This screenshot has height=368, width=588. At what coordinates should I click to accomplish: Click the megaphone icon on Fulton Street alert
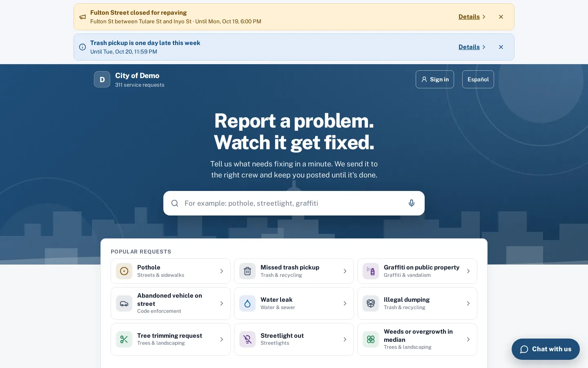coord(82,17)
